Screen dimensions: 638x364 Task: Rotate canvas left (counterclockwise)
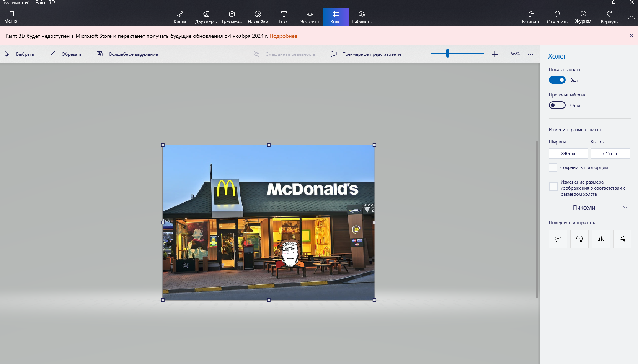pyautogui.click(x=558, y=239)
